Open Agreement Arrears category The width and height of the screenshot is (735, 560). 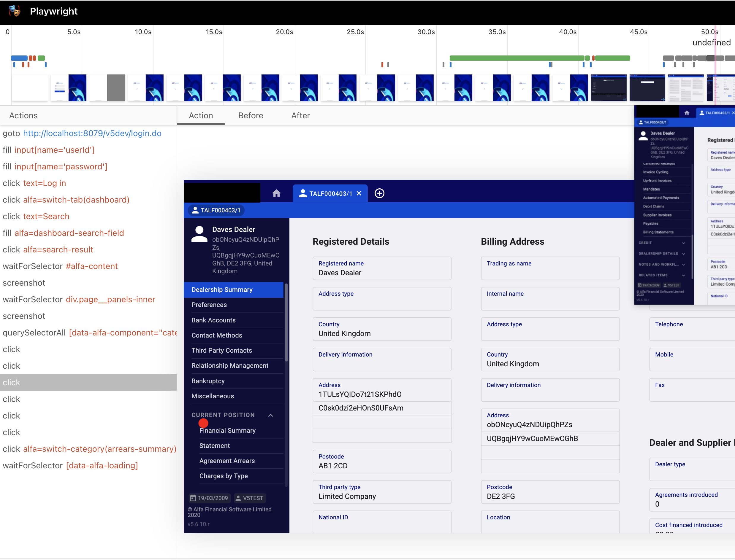click(241, 461)
